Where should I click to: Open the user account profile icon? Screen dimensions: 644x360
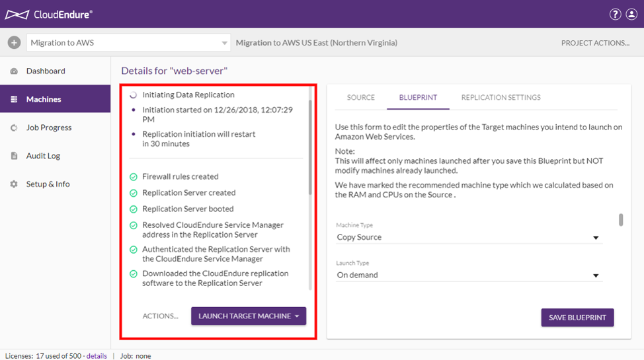tap(632, 14)
